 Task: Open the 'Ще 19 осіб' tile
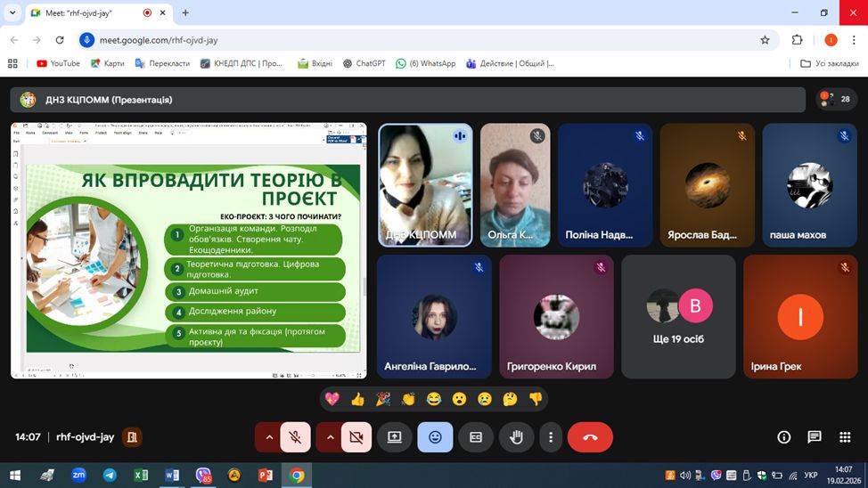coord(678,317)
